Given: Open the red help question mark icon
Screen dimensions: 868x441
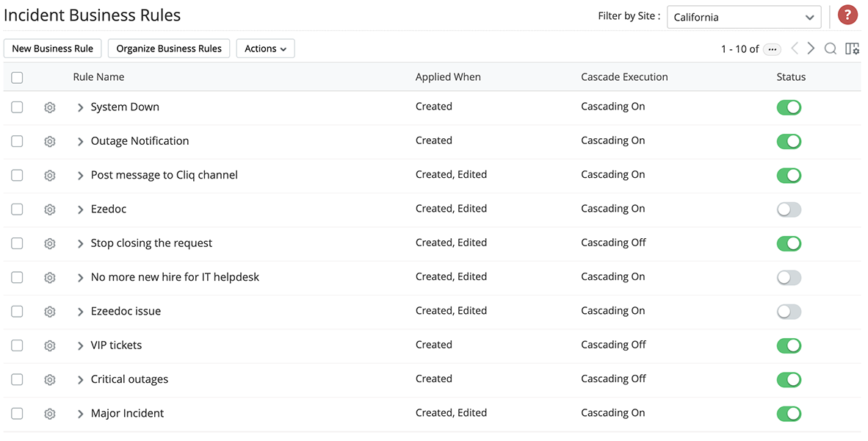Looking at the screenshot, I should point(847,15).
